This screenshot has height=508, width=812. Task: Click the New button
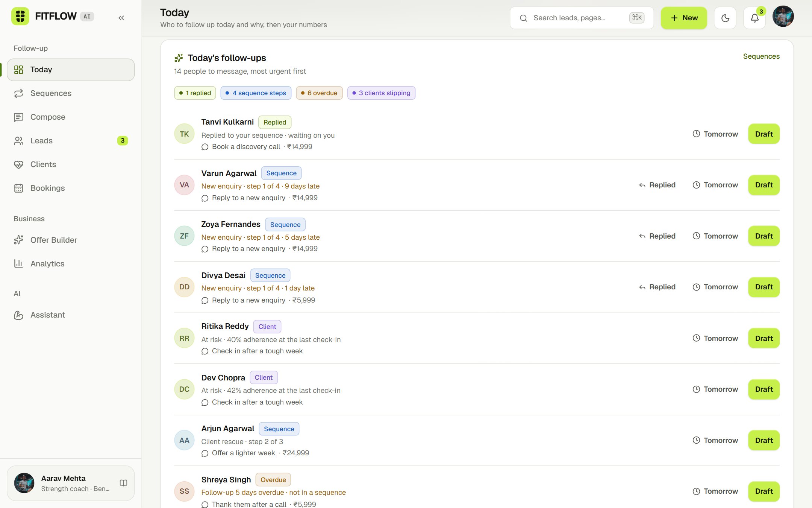(x=684, y=18)
